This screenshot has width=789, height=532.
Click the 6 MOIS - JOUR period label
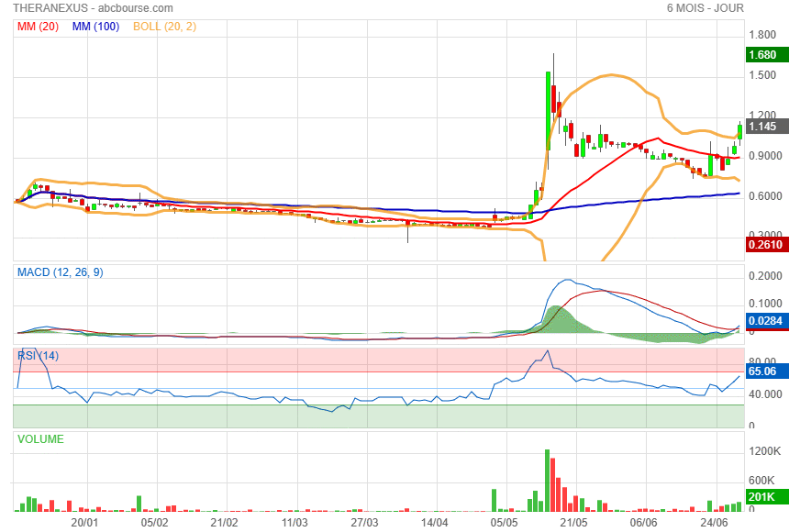[x=705, y=8]
